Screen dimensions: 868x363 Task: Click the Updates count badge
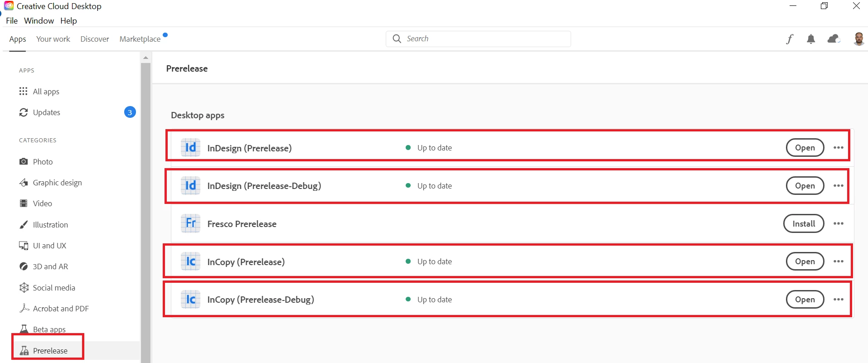click(x=130, y=112)
